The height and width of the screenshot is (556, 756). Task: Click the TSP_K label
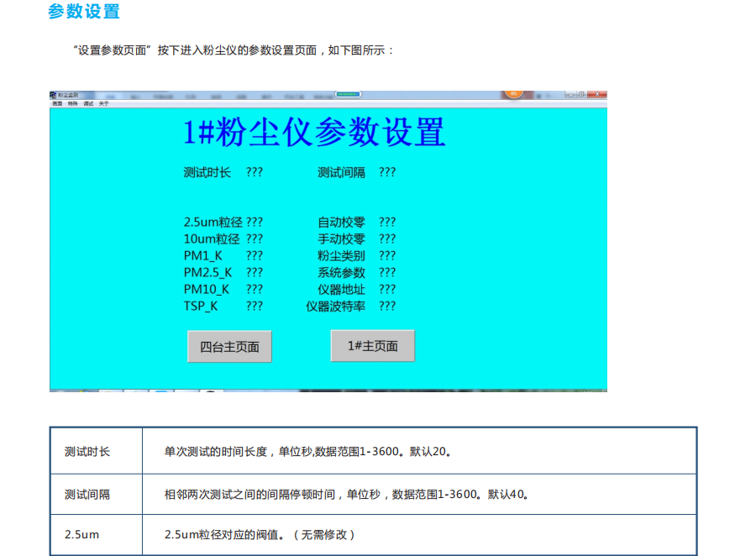(x=201, y=307)
